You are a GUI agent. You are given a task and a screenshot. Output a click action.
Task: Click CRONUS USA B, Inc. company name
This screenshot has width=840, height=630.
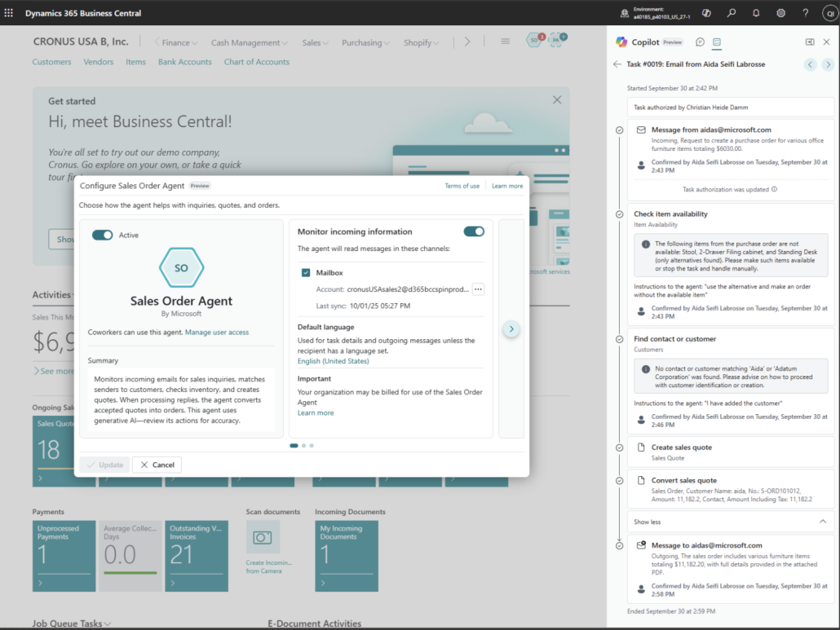pos(81,42)
